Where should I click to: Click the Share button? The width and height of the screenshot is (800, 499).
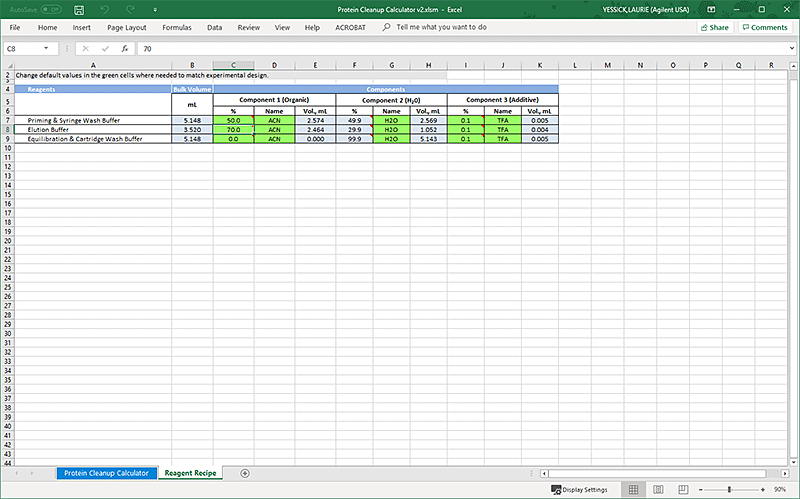point(714,27)
